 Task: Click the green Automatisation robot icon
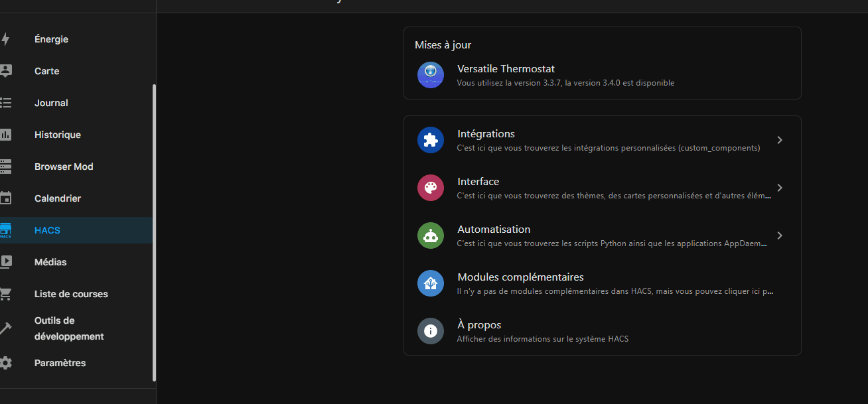coord(431,236)
